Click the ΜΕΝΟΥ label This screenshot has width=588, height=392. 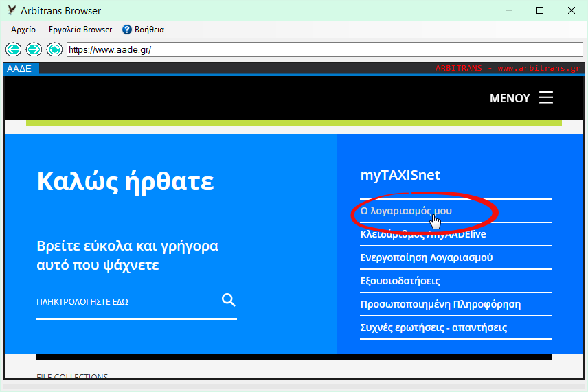510,98
